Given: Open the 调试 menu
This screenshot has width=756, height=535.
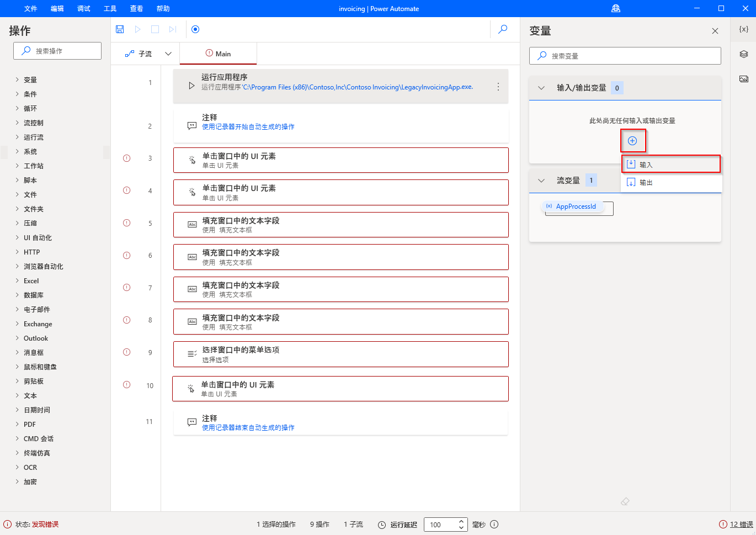Looking at the screenshot, I should (x=84, y=8).
